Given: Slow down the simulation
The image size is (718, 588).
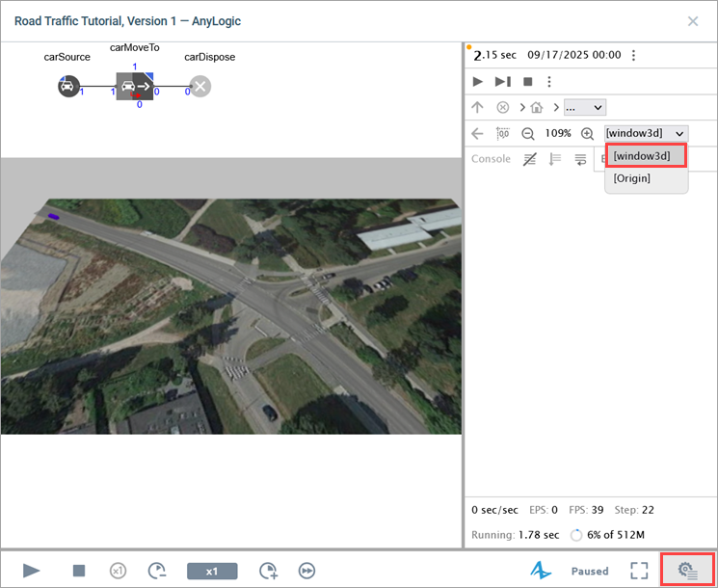Looking at the screenshot, I should 156,571.
